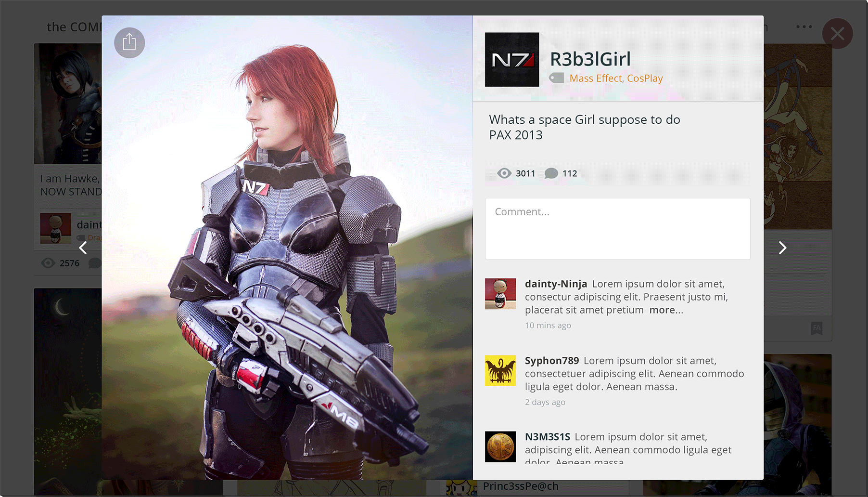Go to previous image with left arrow
Image resolution: width=868 pixels, height=497 pixels.
click(x=83, y=248)
